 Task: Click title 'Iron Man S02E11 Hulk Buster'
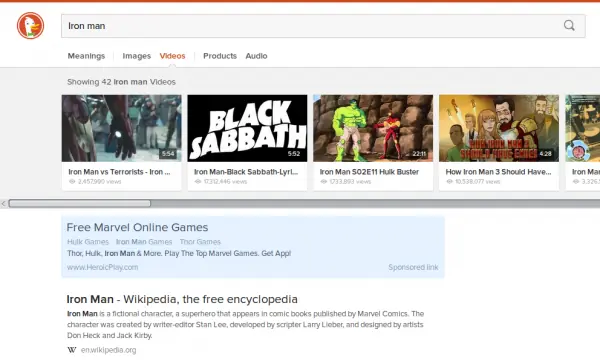tap(369, 172)
